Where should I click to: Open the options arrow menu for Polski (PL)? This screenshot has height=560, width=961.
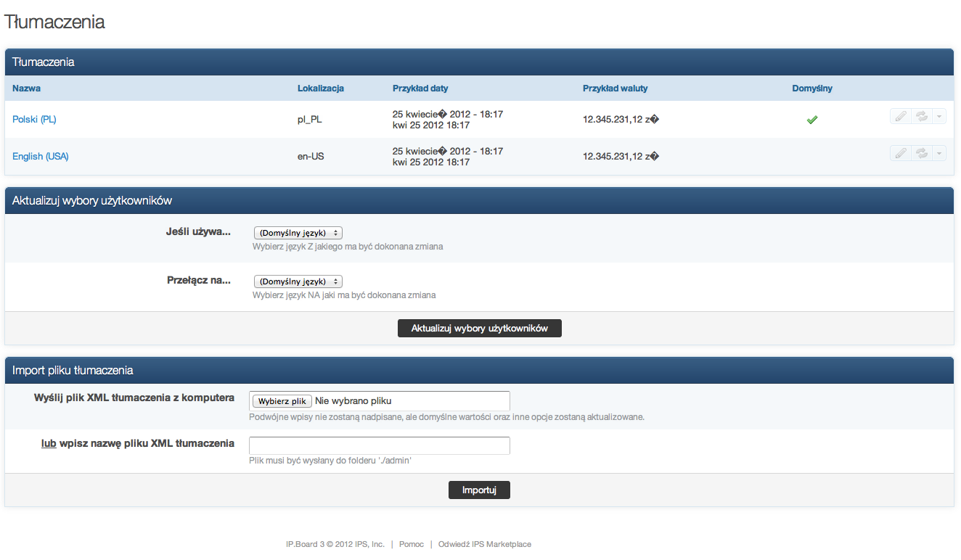click(939, 116)
